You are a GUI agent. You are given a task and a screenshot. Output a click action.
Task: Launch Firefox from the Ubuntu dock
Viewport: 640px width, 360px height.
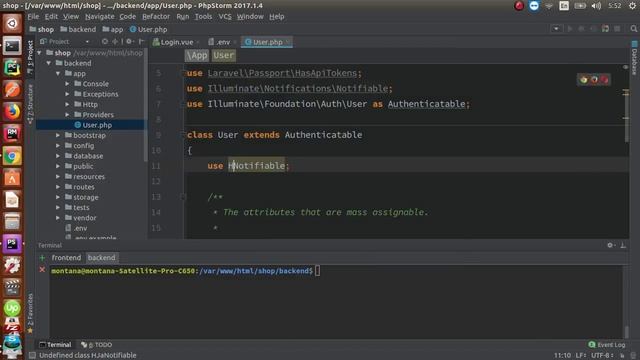(12, 111)
